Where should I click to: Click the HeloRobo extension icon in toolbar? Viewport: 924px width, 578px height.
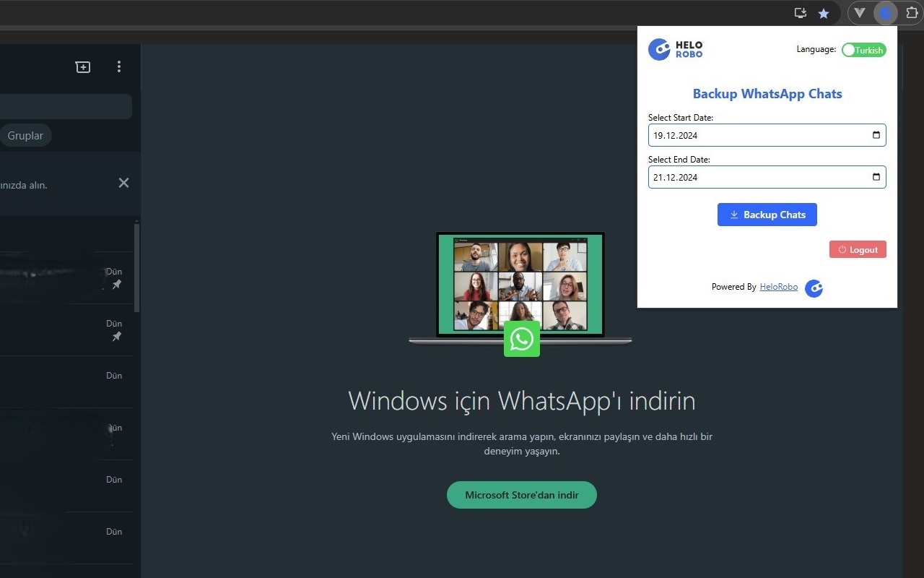(x=885, y=13)
